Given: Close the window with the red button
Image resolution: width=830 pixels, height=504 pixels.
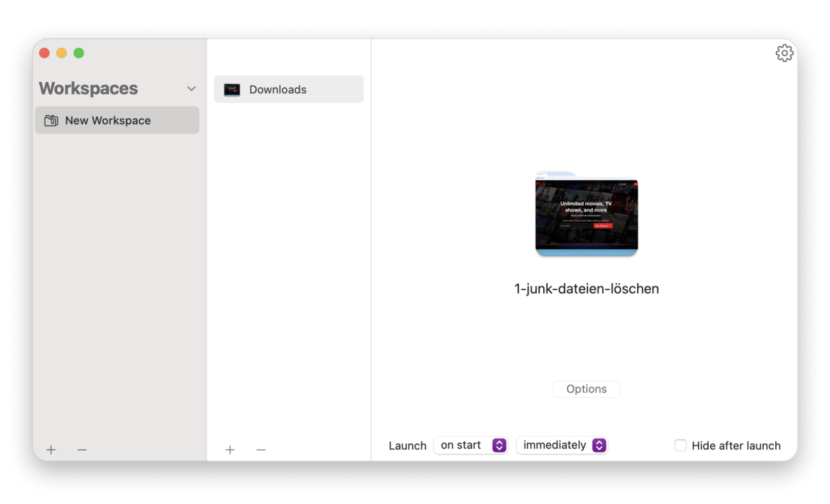Looking at the screenshot, I should tap(45, 53).
